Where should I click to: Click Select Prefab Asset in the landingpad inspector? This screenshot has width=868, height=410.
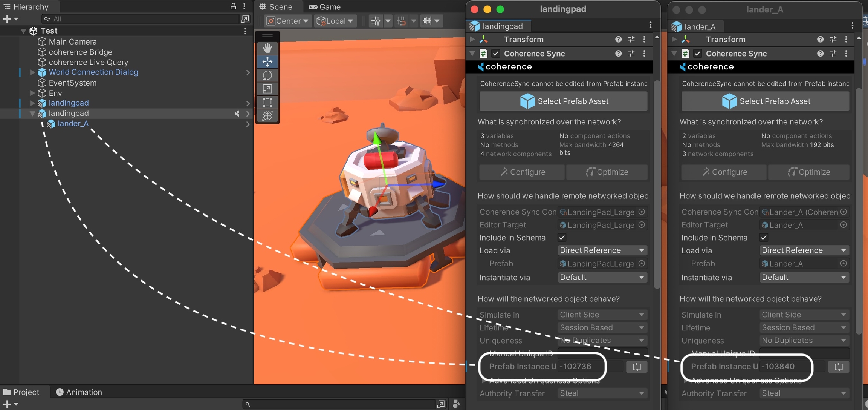pos(563,101)
